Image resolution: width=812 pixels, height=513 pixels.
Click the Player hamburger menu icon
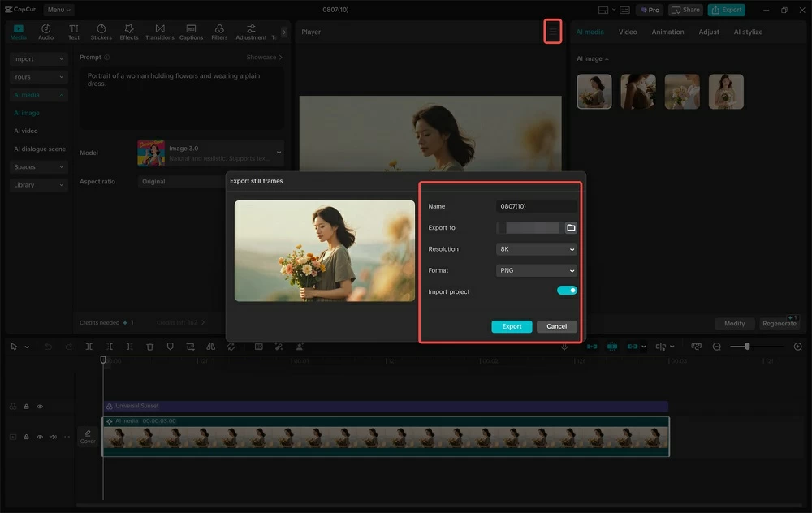pos(552,32)
